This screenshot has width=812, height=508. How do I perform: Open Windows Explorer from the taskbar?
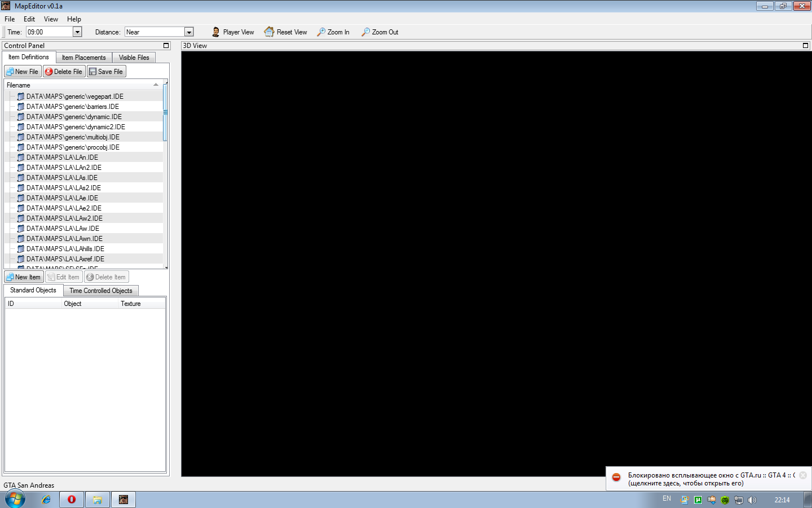pyautogui.click(x=98, y=500)
